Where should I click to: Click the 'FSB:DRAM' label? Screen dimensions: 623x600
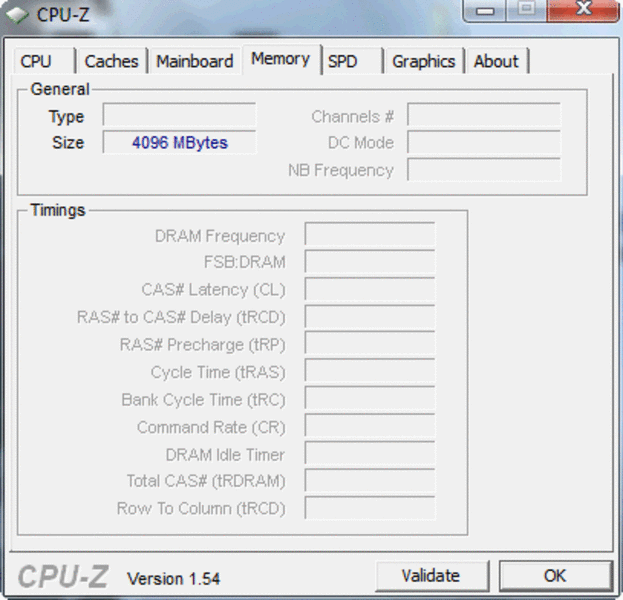click(245, 262)
